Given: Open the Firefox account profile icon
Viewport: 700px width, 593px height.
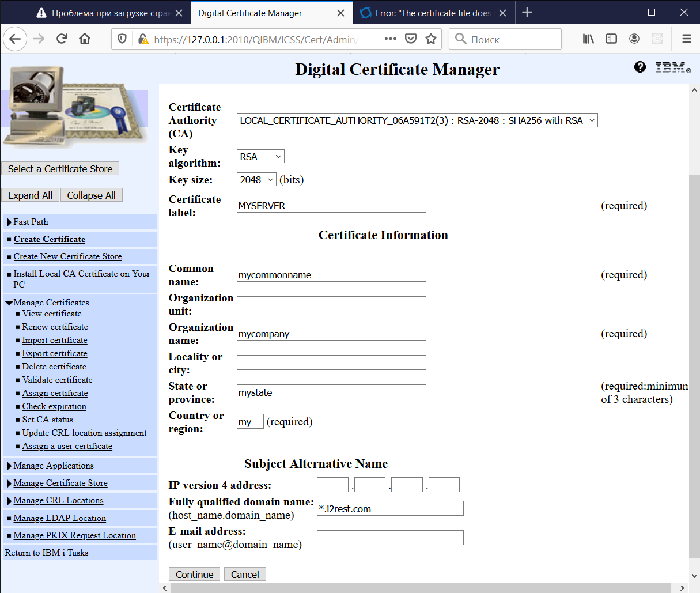Looking at the screenshot, I should [634, 39].
